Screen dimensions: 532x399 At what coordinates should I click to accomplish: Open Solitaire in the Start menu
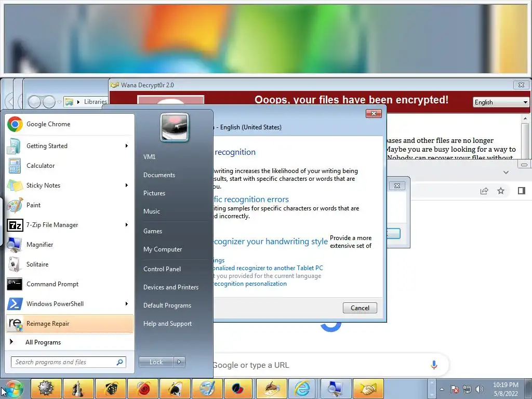(70, 264)
